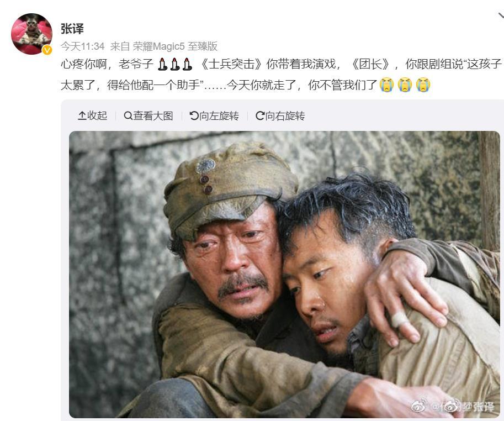Screen dimensions: 504x421
Task: Click the last crying face emoji
Action: pyautogui.click(x=423, y=85)
